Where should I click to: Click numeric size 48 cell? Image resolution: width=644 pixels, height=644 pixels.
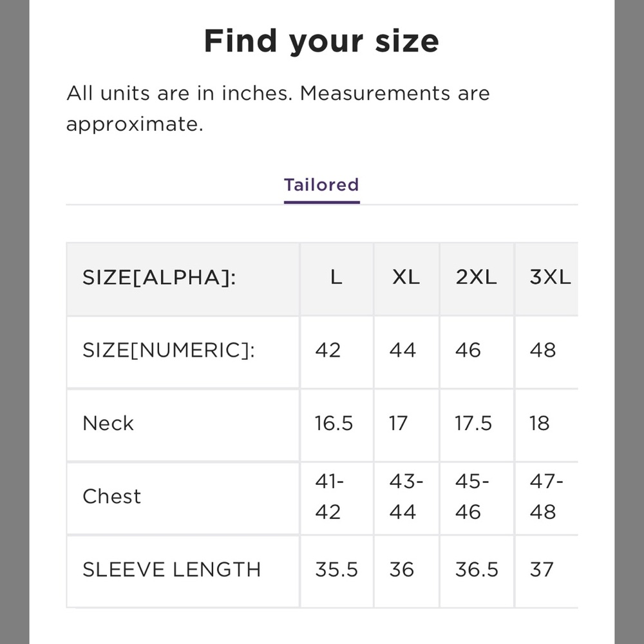(x=542, y=351)
